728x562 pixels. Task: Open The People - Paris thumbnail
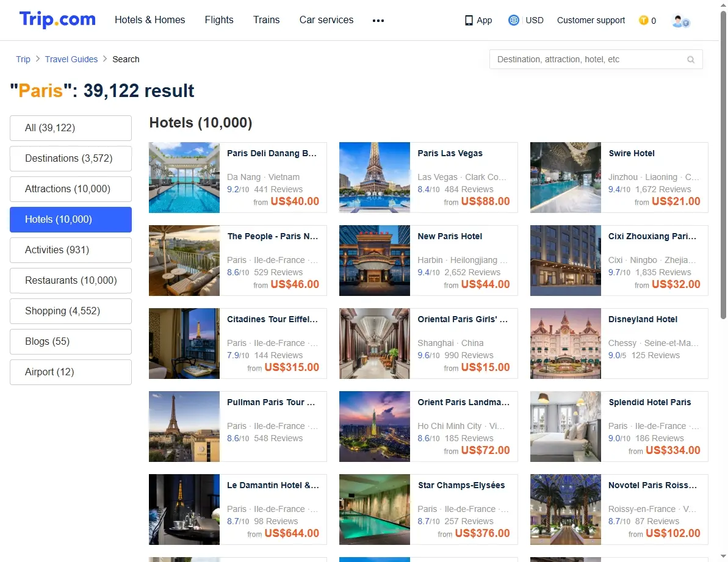click(184, 261)
